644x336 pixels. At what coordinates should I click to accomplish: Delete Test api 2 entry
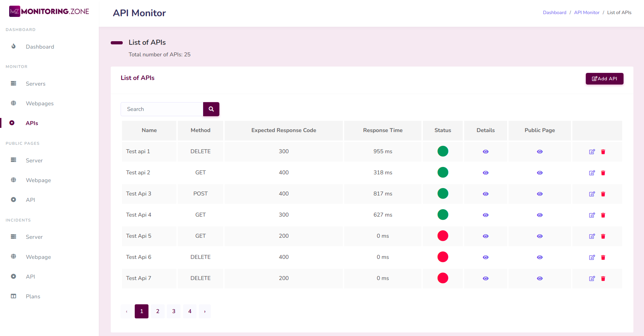pos(603,173)
